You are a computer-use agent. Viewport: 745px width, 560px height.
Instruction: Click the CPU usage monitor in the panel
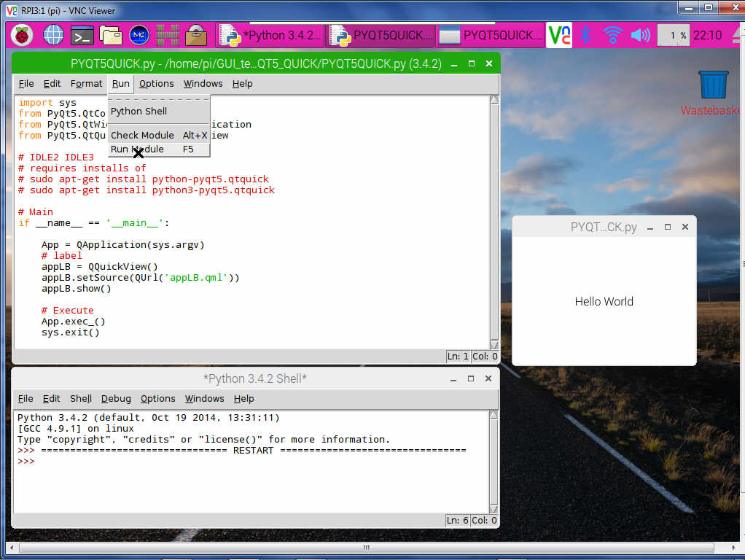(x=673, y=34)
